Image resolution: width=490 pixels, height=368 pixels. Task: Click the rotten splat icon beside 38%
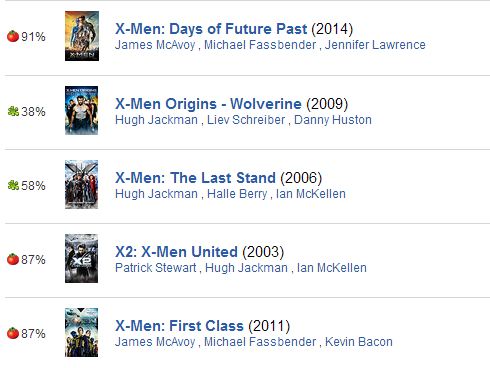13,111
